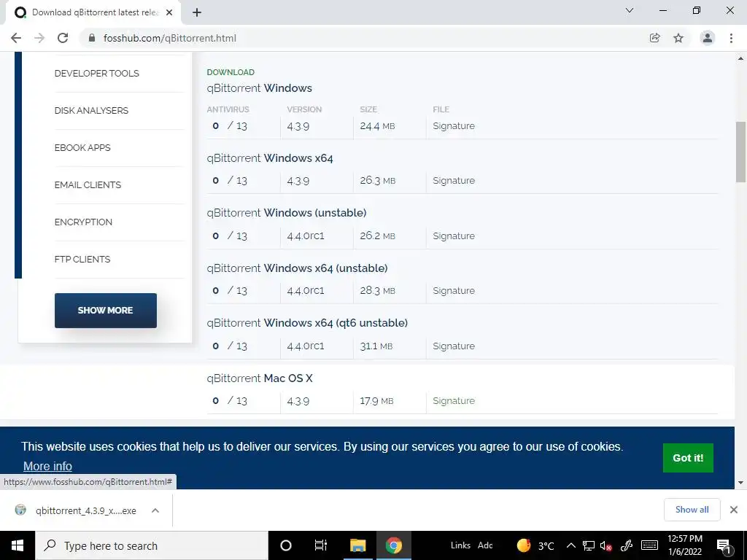Click the weather 3°C widget
The image size is (747, 560).
pyautogui.click(x=536, y=545)
